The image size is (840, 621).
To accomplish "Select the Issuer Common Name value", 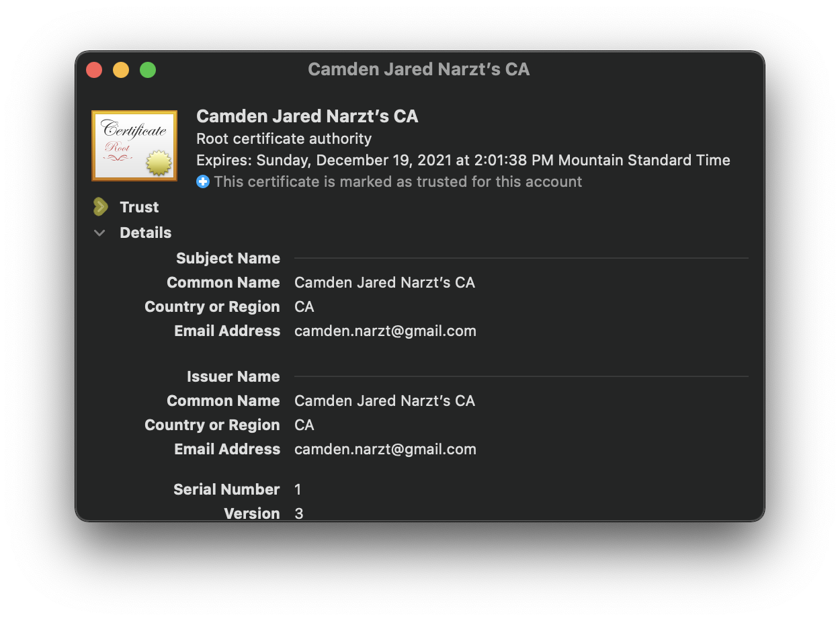I will pos(384,401).
